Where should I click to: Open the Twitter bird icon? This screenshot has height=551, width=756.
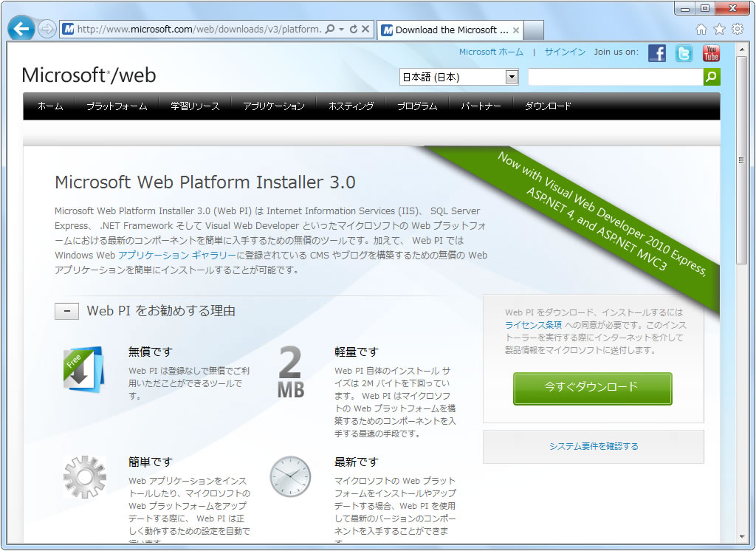[684, 53]
